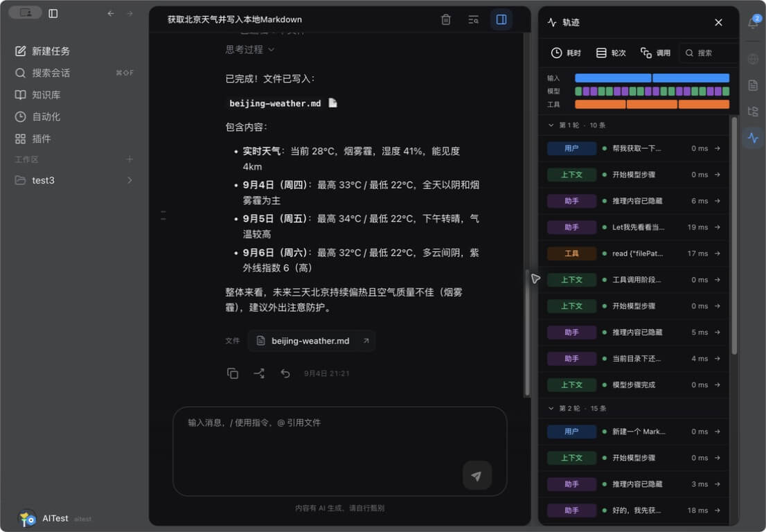Open the 上下文 row 模型步骤完成
The height and width of the screenshot is (532, 766).
[634, 385]
